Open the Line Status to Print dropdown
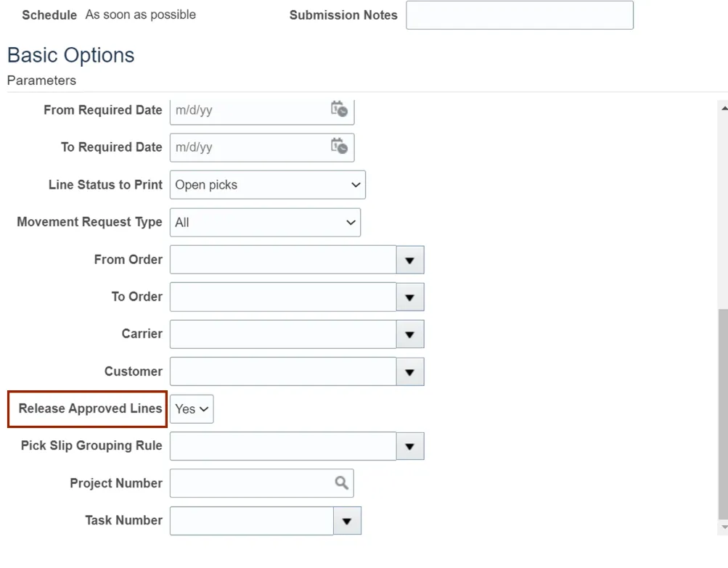The width and height of the screenshot is (728, 568). pos(267,185)
